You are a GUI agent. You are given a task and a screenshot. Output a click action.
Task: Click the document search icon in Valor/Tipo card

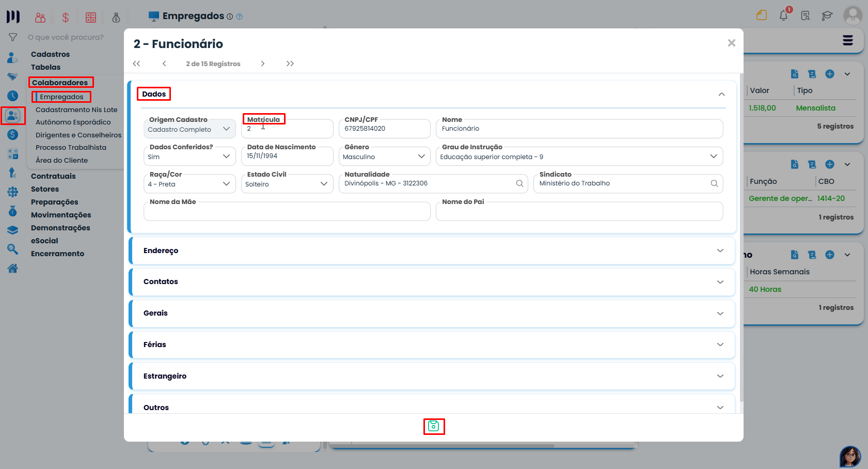[795, 74]
